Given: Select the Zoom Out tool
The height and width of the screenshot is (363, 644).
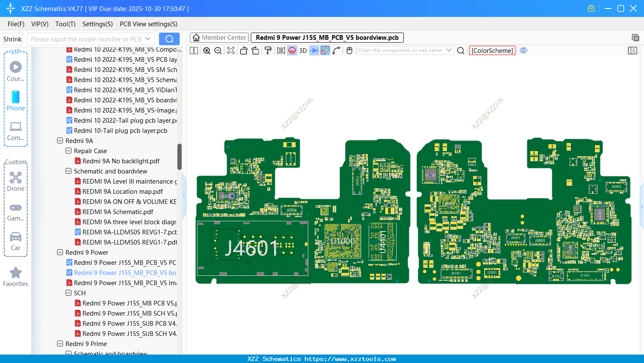Looking at the screenshot, I should coord(217,50).
